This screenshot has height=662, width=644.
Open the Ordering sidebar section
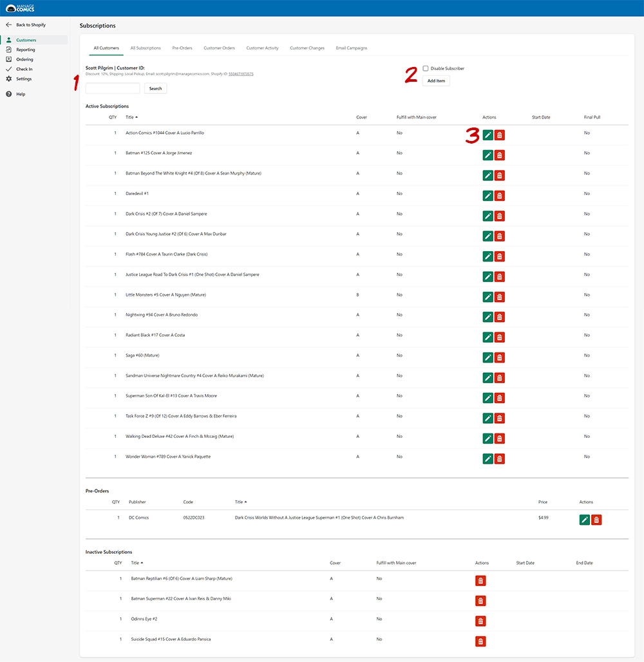pyautogui.click(x=24, y=59)
